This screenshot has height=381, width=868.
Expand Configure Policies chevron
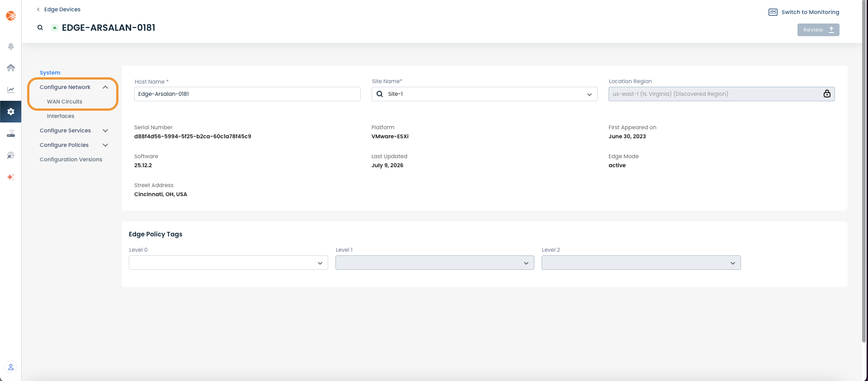(x=105, y=145)
